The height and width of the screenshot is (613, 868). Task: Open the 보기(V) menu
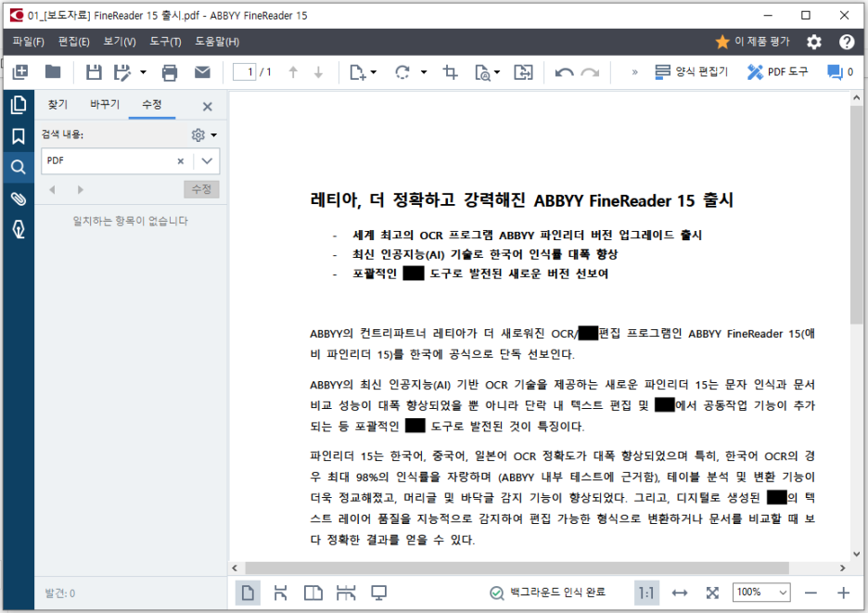pos(120,42)
